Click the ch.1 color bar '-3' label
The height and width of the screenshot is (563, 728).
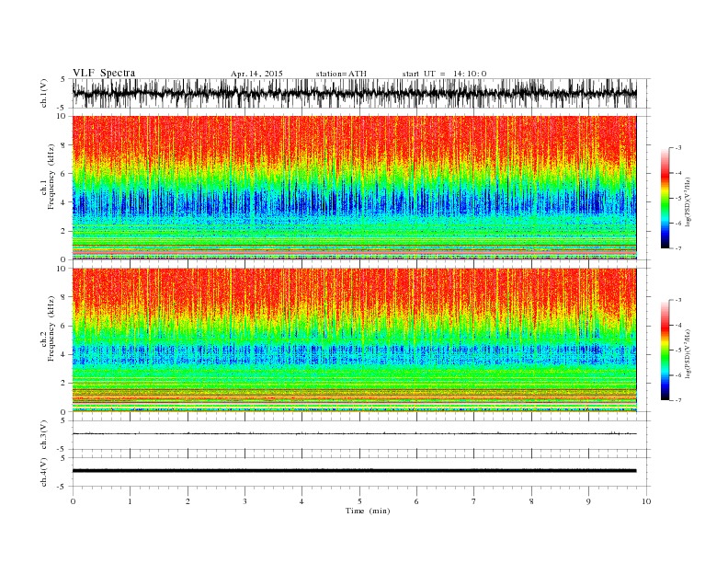click(x=678, y=148)
